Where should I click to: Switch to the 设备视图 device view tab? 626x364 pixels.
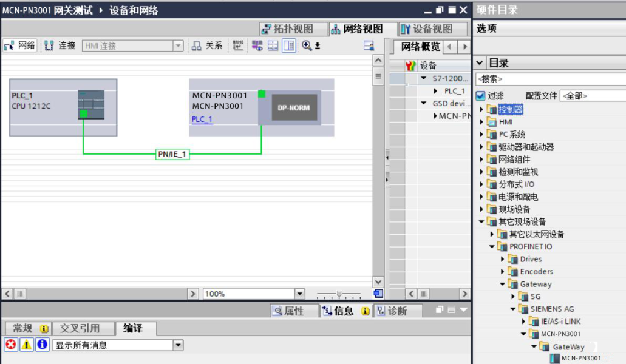click(x=427, y=29)
